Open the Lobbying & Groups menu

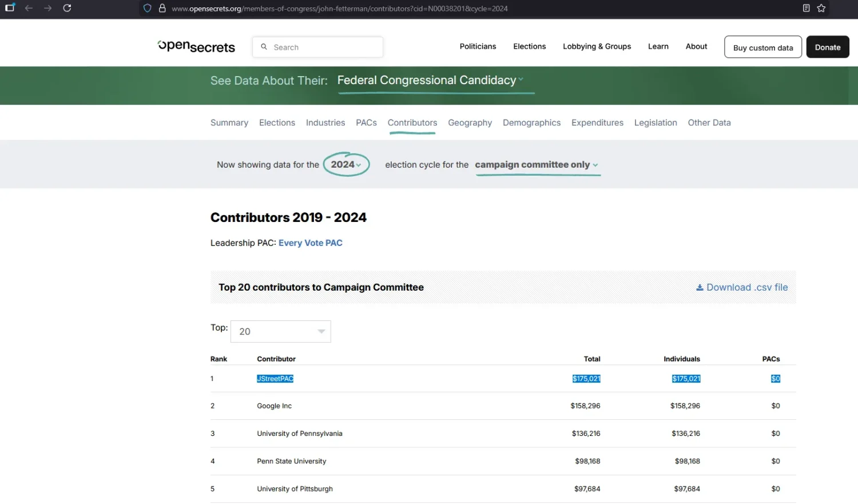597,46
